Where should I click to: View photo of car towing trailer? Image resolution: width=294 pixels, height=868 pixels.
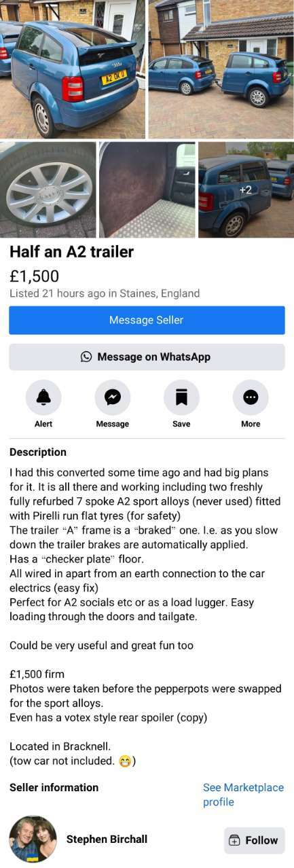click(x=221, y=69)
